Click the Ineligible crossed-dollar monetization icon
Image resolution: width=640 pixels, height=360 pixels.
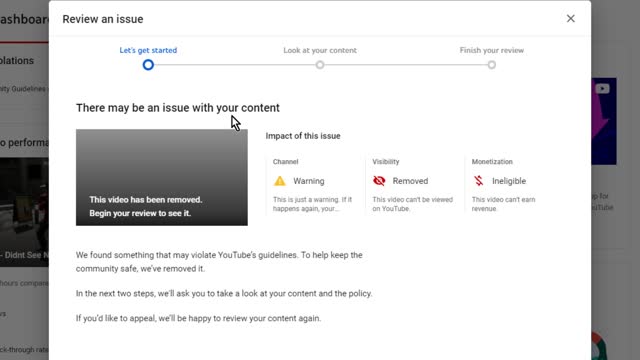[478, 181]
